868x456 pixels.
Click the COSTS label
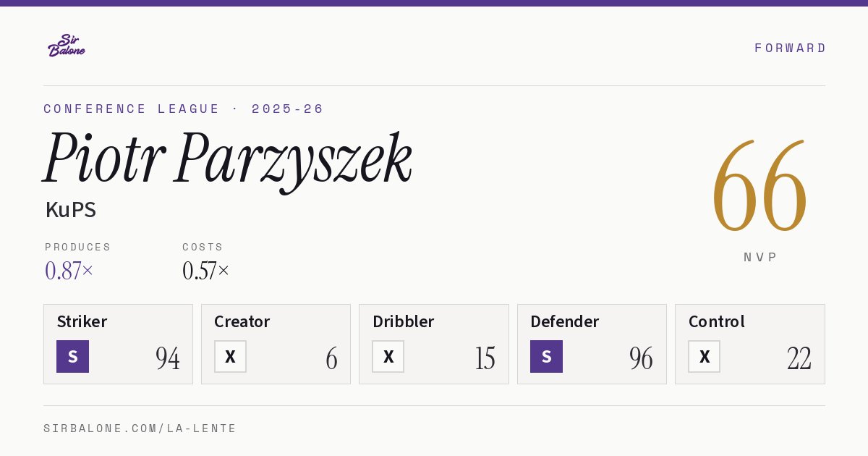pyautogui.click(x=203, y=247)
